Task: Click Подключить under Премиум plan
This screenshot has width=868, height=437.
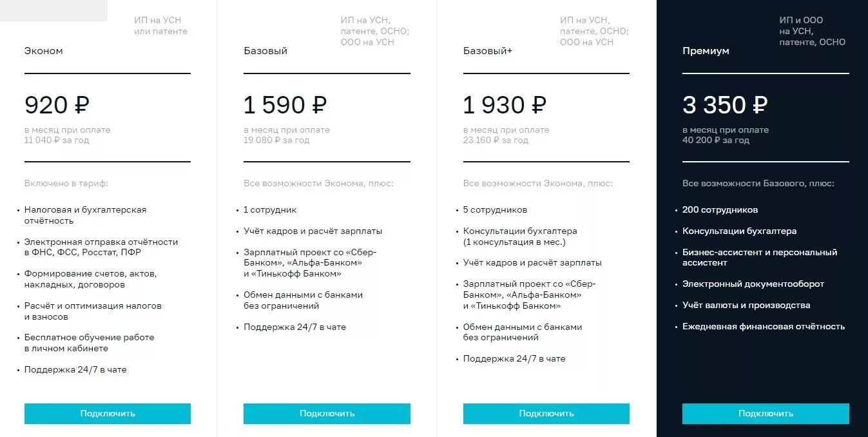Action: click(766, 414)
